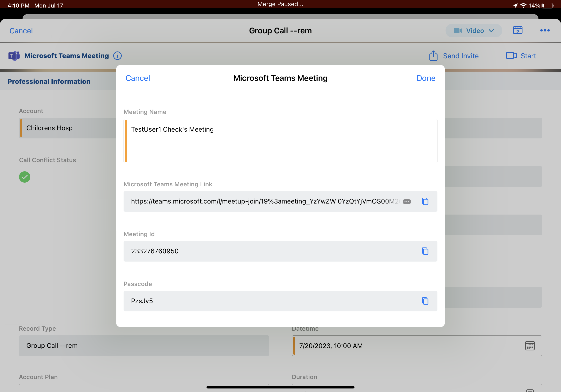The height and width of the screenshot is (392, 561).
Task: Open the three-dot more options menu
Action: tap(545, 30)
